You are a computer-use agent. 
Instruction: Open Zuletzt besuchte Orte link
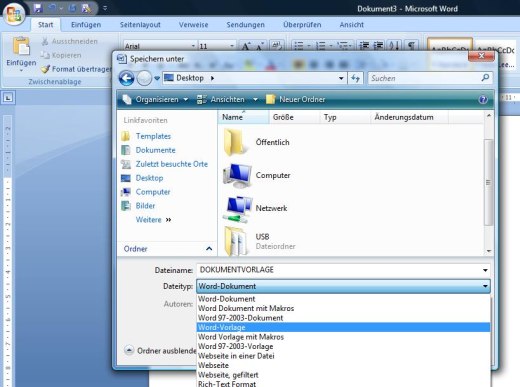[171, 164]
